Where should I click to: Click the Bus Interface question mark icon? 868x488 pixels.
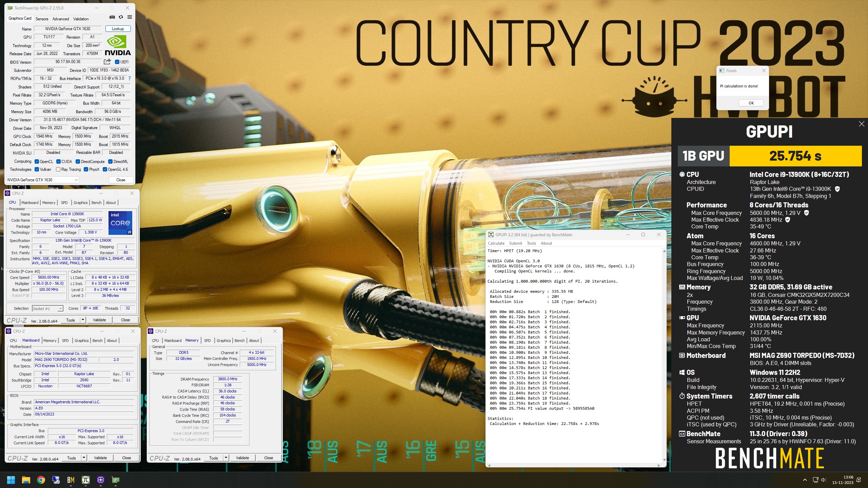129,78
